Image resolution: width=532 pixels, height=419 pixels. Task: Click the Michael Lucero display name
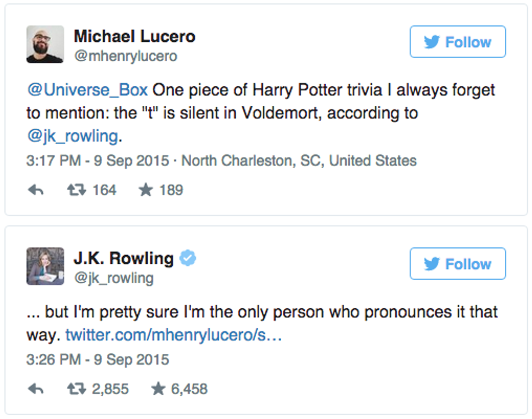pyautogui.click(x=135, y=37)
